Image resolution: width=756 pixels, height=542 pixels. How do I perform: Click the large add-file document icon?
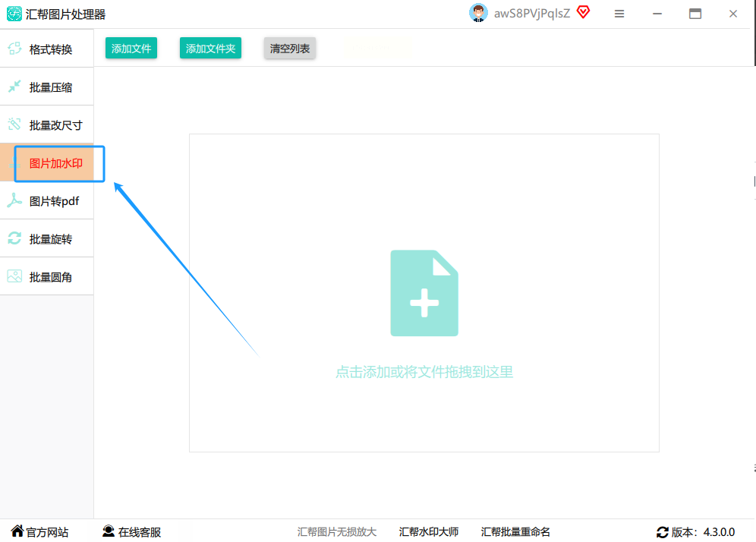[424, 293]
